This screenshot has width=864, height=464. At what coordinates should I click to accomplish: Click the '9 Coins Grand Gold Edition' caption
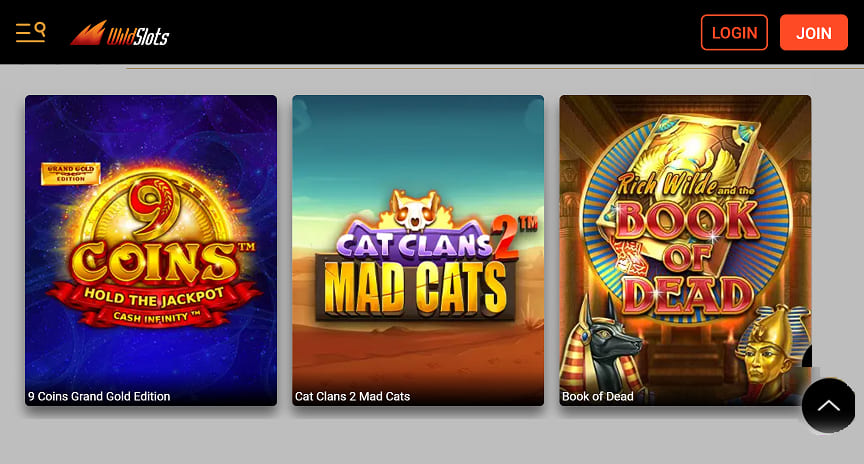pyautogui.click(x=99, y=396)
